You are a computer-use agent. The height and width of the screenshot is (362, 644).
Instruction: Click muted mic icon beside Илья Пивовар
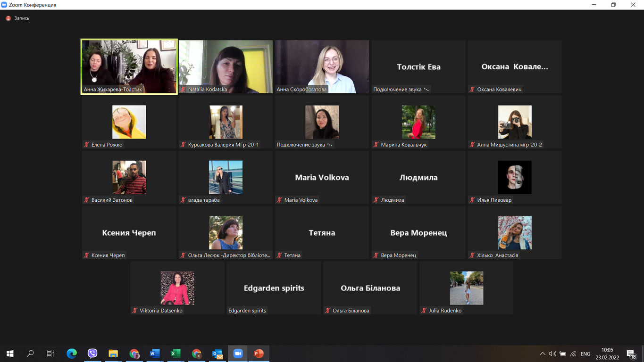(472, 200)
